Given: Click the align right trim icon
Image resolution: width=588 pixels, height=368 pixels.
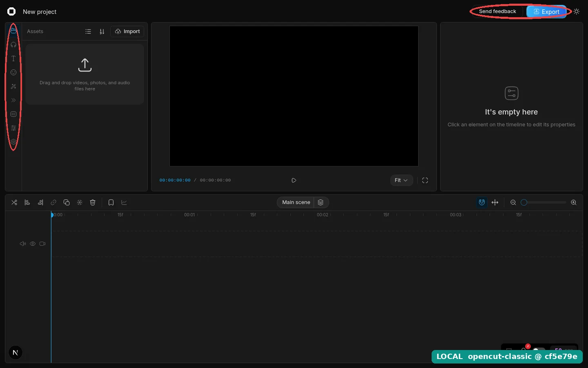Looking at the screenshot, I should 40,202.
